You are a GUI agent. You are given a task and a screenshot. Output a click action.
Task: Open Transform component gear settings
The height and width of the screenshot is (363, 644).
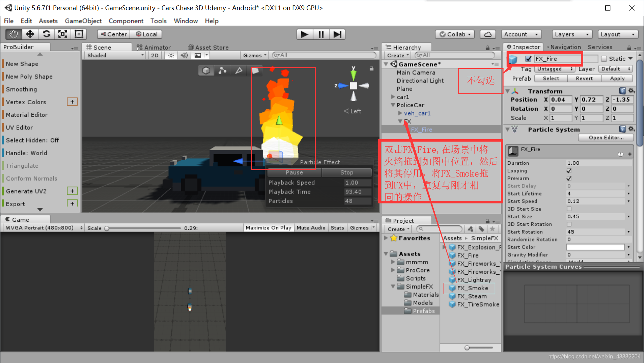pyautogui.click(x=631, y=91)
